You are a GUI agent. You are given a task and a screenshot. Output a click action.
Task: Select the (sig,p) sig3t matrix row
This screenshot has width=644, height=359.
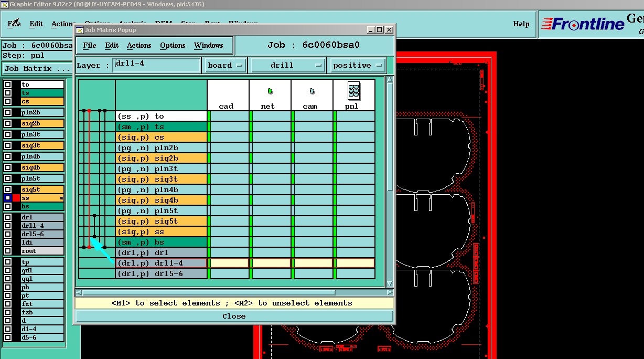click(x=162, y=179)
